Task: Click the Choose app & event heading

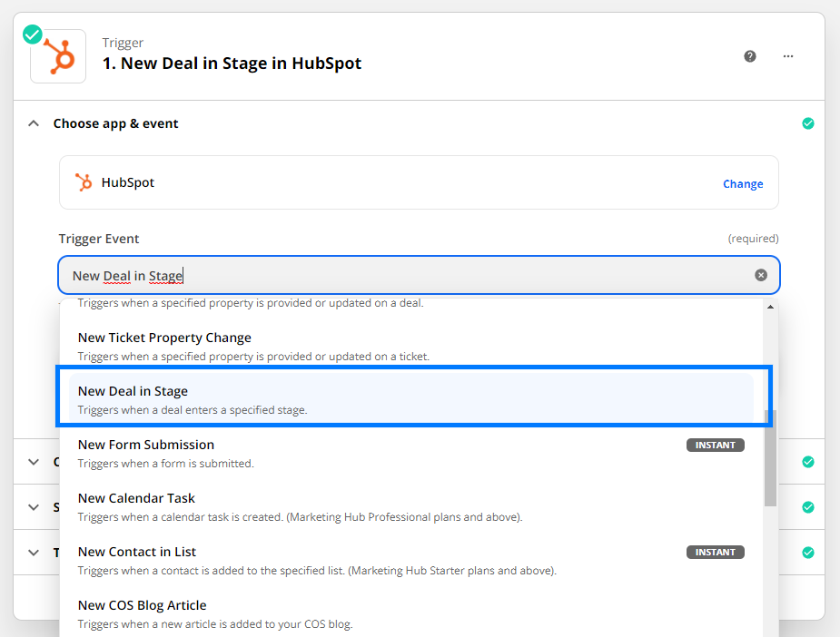Action: point(115,123)
